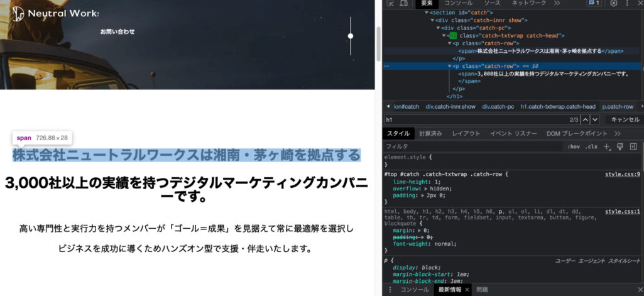Select ion#catch in the breadcrumb
644x296 pixels.
pos(407,107)
